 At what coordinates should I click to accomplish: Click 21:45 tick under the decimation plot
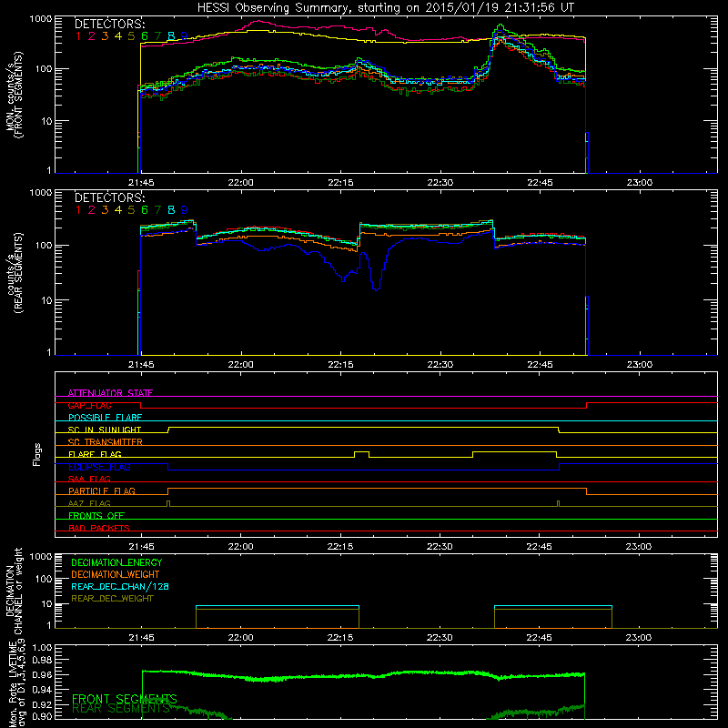click(x=141, y=638)
